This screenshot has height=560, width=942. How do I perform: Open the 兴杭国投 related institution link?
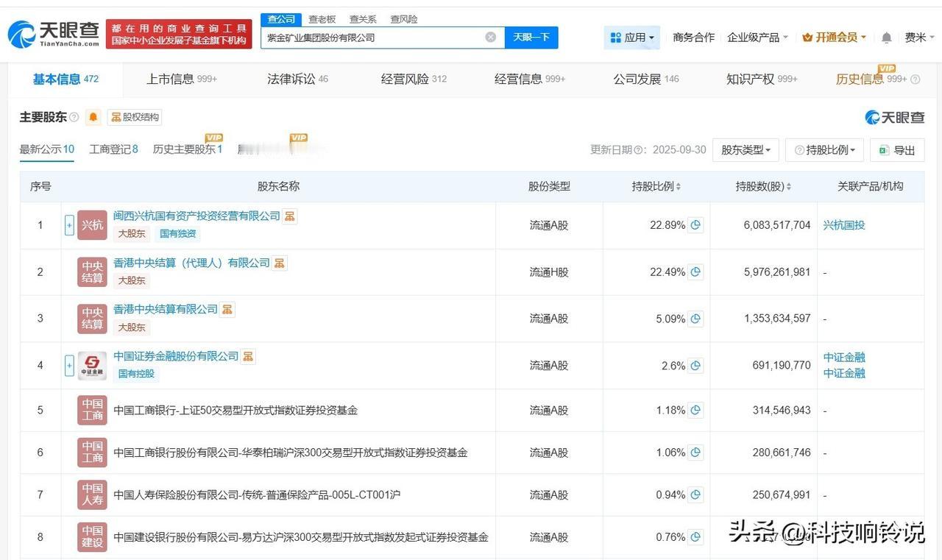843,225
